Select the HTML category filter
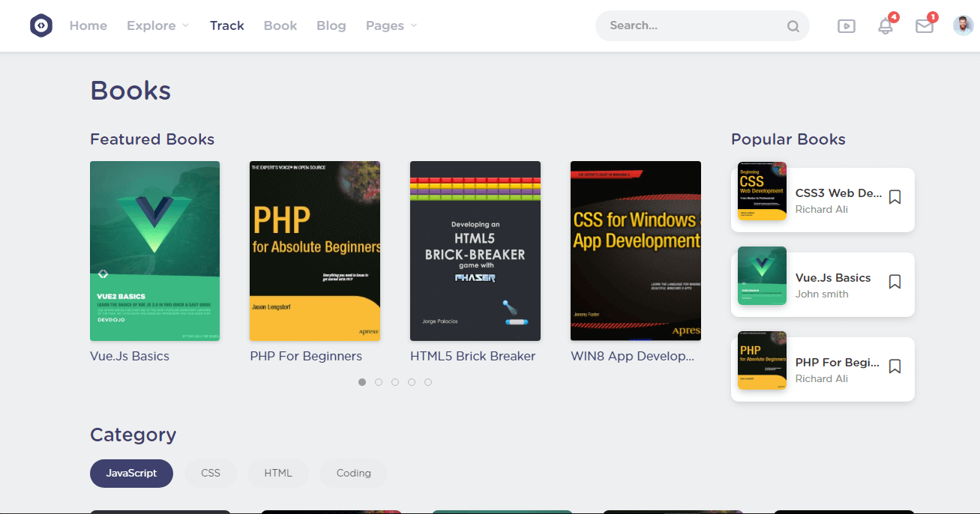This screenshot has width=980, height=514. coord(278,474)
